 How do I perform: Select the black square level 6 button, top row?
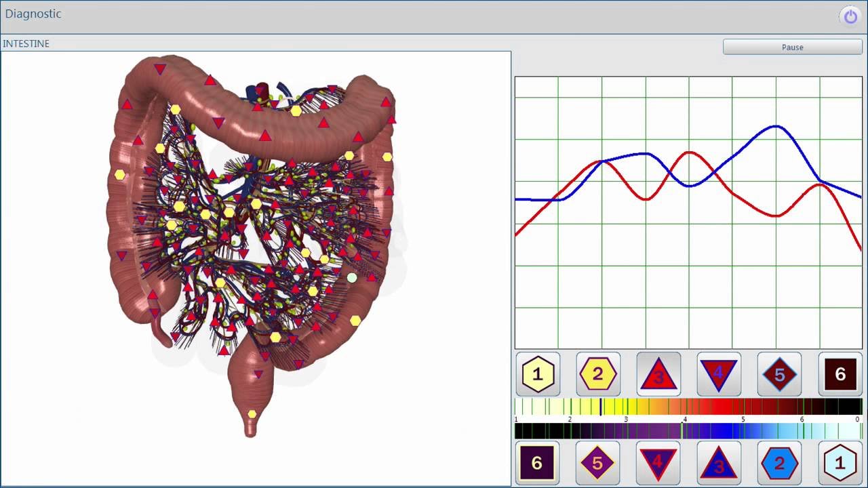pyautogui.click(x=840, y=374)
